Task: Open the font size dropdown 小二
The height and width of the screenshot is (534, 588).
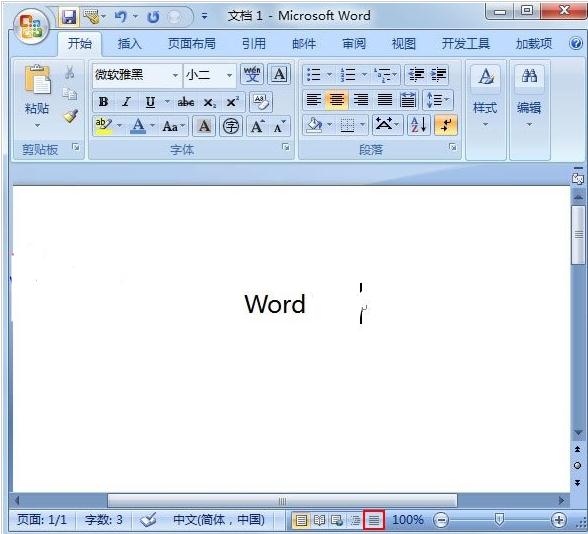Action: (229, 75)
